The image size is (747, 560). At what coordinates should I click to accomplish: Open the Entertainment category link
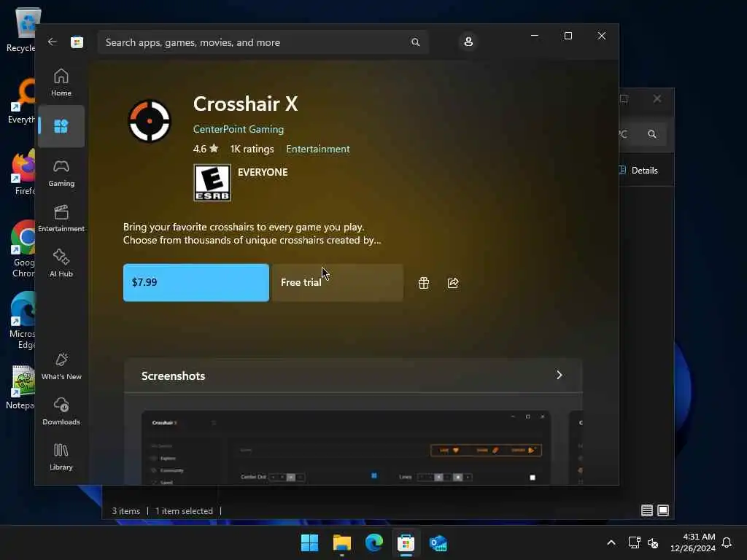318,149
